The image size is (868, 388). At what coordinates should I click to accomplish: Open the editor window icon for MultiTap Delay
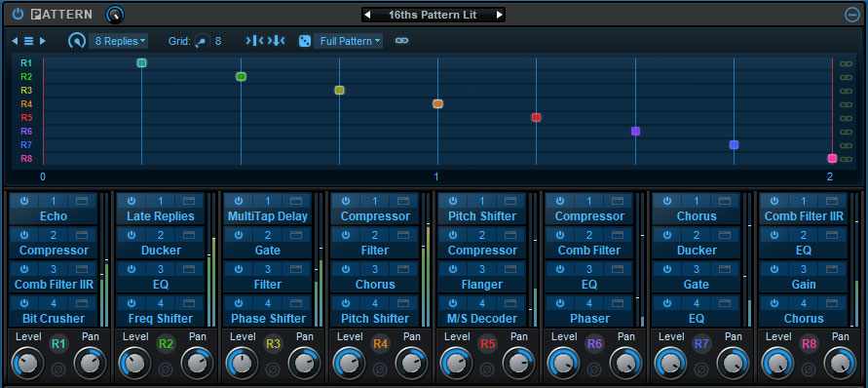296,201
